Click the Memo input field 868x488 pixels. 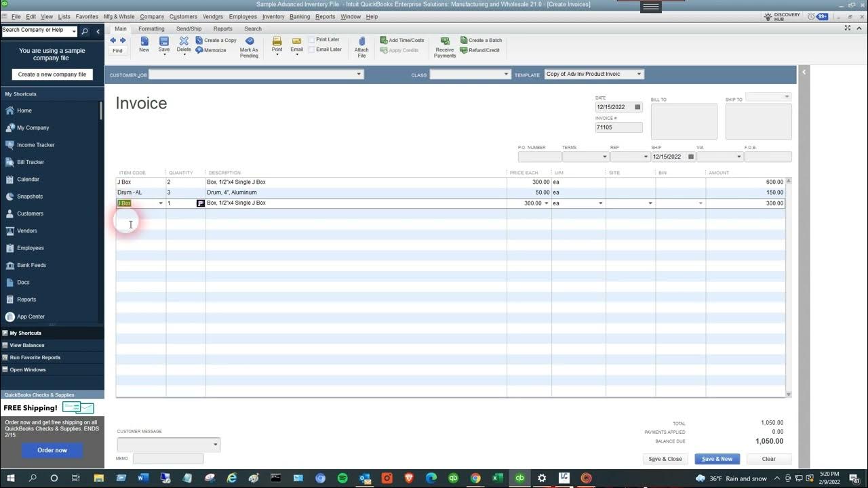click(x=168, y=459)
